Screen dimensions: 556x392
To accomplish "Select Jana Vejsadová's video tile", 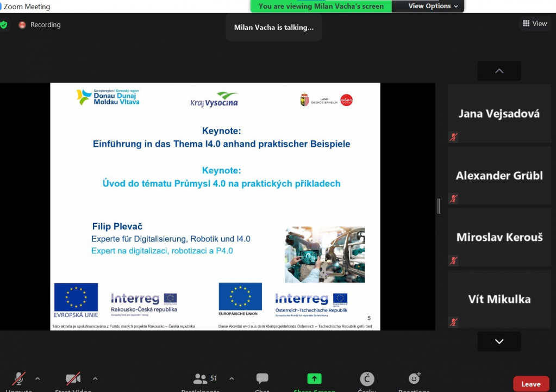I will 499,114.
